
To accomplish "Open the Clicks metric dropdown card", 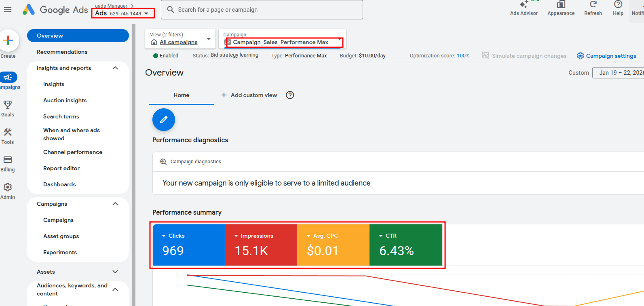I will click(x=189, y=245).
